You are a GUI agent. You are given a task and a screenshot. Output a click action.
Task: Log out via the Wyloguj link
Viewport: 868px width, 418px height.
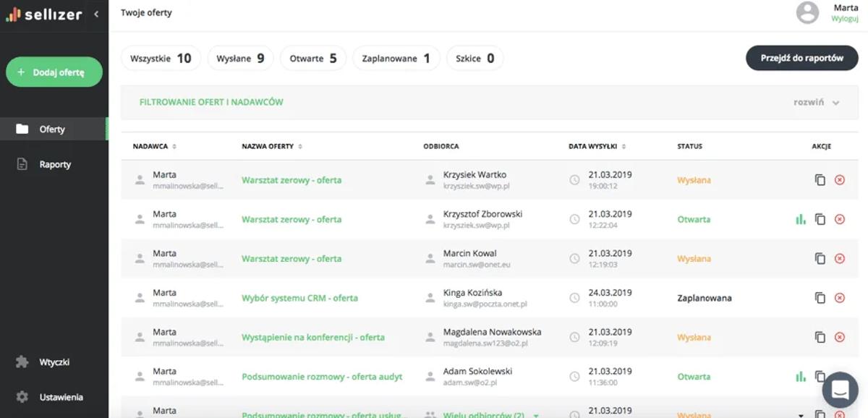(844, 19)
